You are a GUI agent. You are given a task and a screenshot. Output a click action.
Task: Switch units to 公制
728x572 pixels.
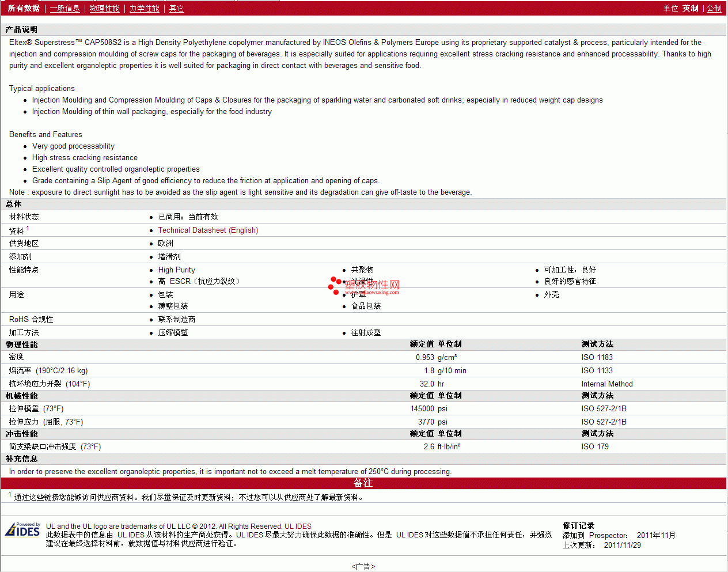coord(714,8)
